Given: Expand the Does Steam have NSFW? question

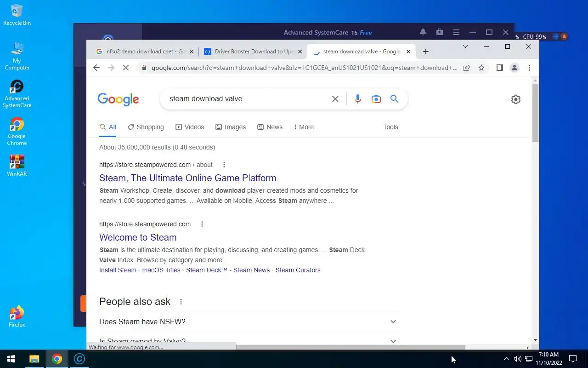Looking at the screenshot, I should tap(249, 322).
